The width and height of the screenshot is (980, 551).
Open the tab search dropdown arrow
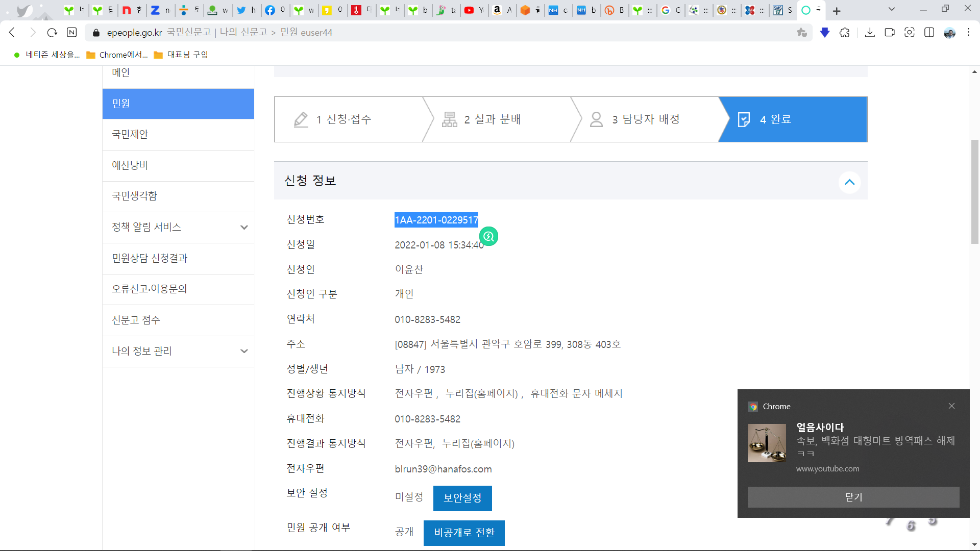pos(892,9)
